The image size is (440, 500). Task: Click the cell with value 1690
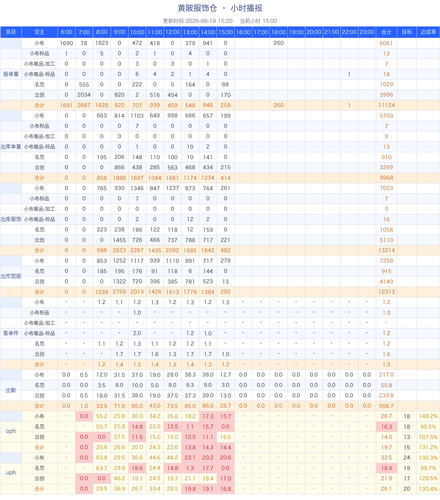(66, 43)
